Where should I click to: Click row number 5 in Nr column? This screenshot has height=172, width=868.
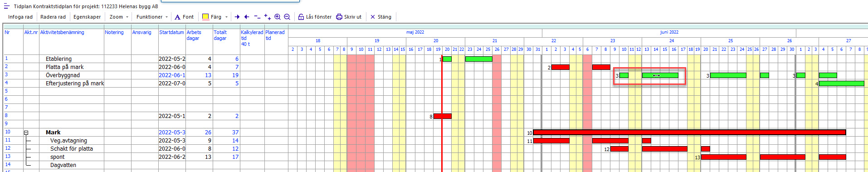(x=6, y=91)
